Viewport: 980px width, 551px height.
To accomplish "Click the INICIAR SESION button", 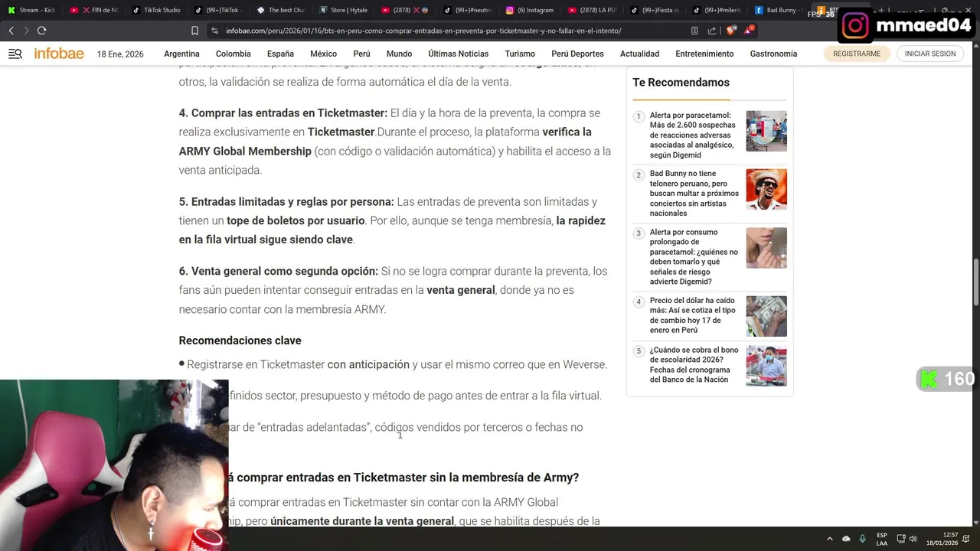I will coord(929,54).
